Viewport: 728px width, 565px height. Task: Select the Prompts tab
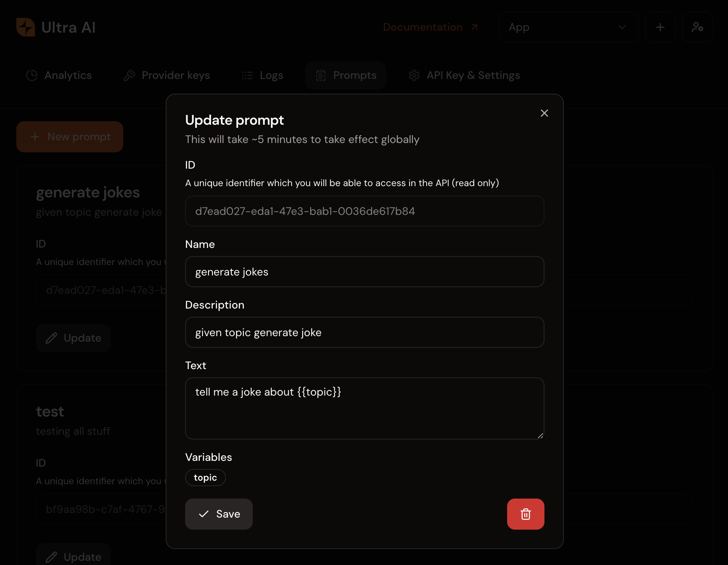pyautogui.click(x=346, y=75)
